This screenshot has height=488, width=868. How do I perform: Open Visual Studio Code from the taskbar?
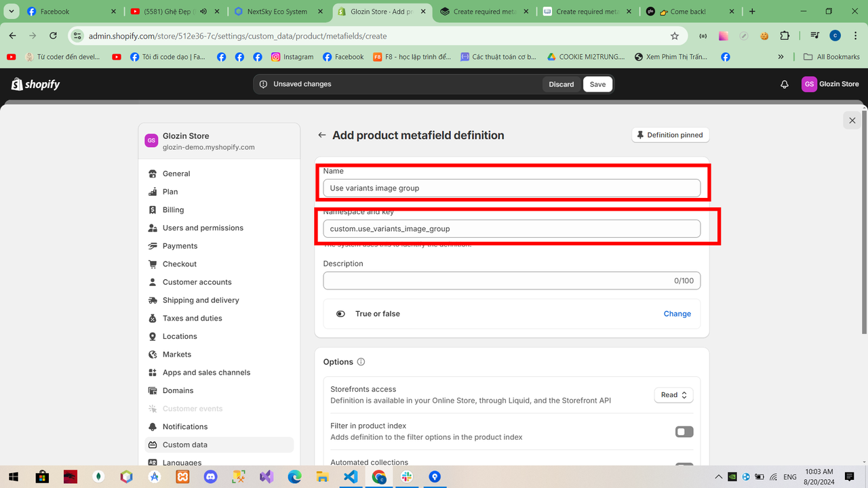tap(351, 476)
